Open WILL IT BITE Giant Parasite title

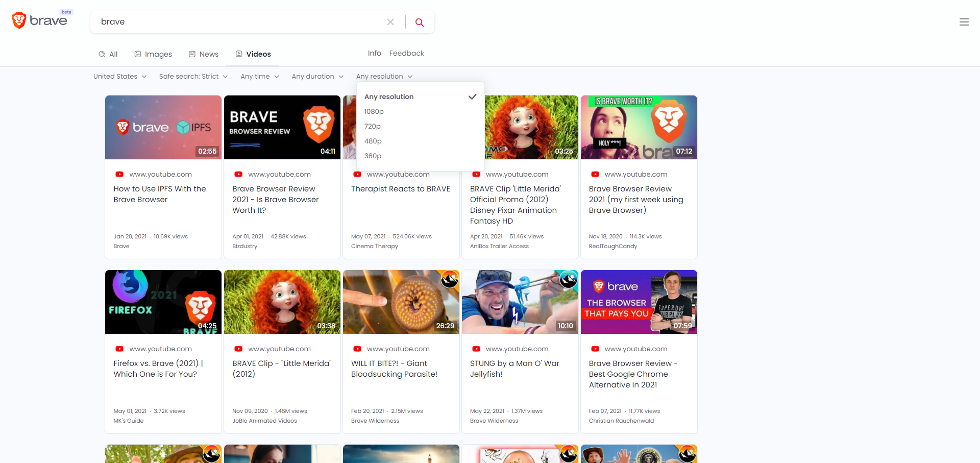(394, 369)
